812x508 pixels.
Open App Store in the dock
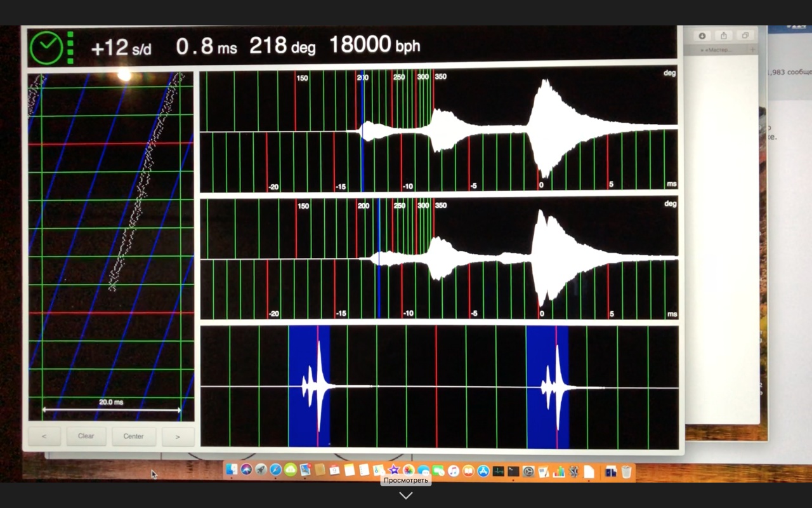click(x=483, y=471)
